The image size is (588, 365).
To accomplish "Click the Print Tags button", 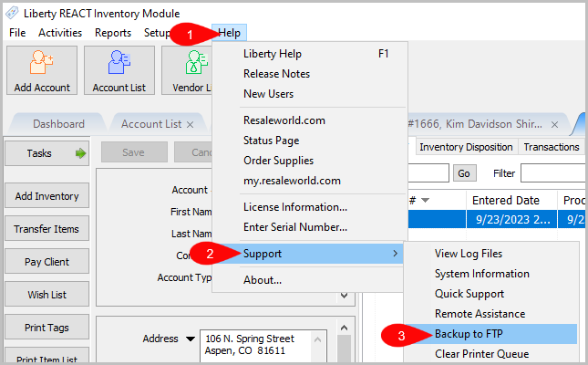I will pos(46,327).
